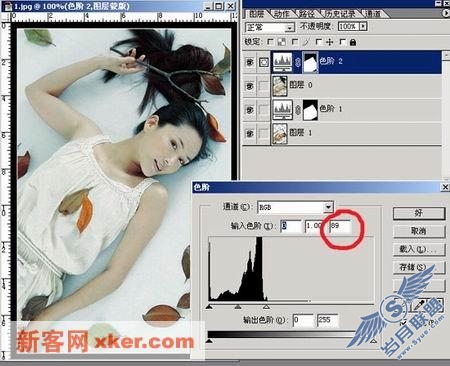Click the chain link icon on 色阶 2
Viewport: 450px width, 366px height.
pyautogui.click(x=298, y=62)
